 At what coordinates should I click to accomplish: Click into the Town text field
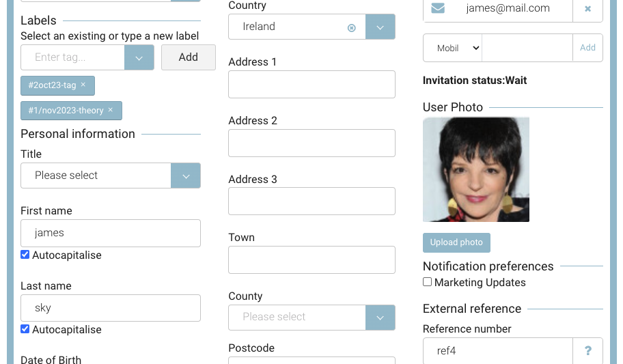click(311, 260)
